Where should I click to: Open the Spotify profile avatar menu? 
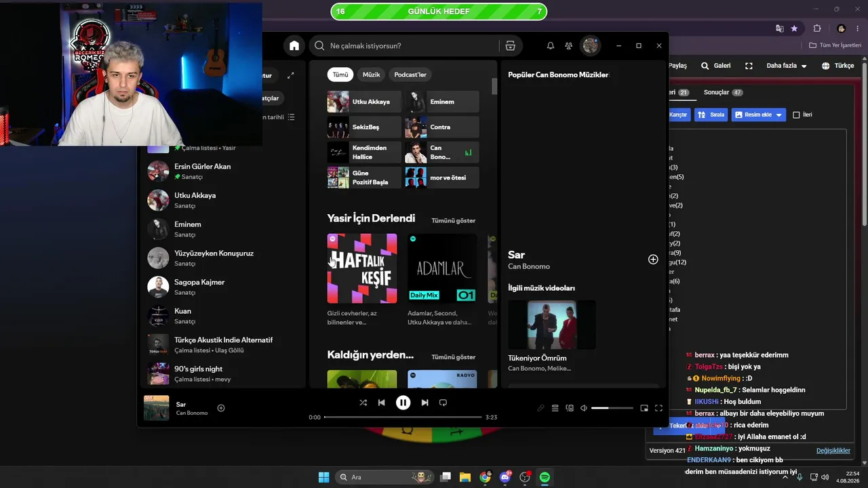click(590, 45)
